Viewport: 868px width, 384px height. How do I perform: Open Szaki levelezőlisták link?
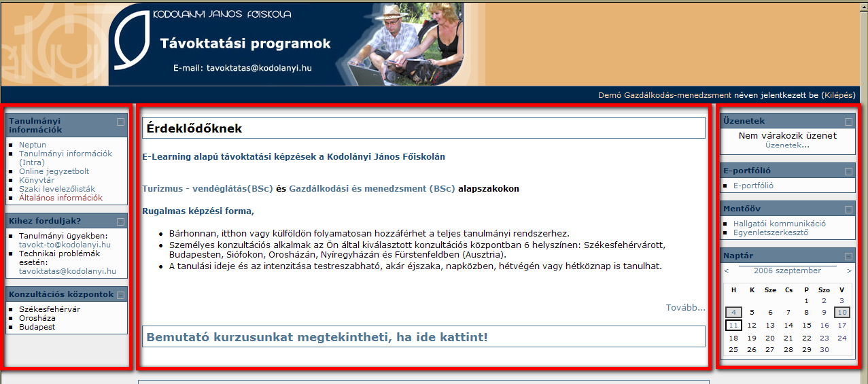pos(57,189)
